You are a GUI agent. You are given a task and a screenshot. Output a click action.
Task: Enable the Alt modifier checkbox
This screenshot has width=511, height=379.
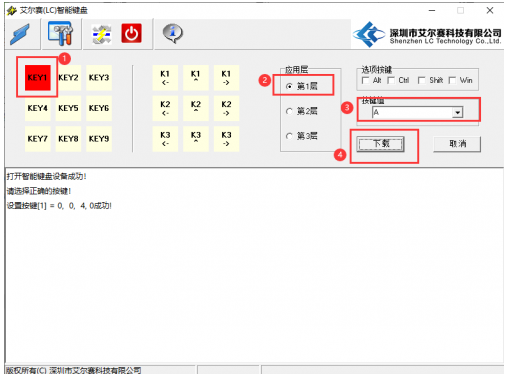click(366, 80)
